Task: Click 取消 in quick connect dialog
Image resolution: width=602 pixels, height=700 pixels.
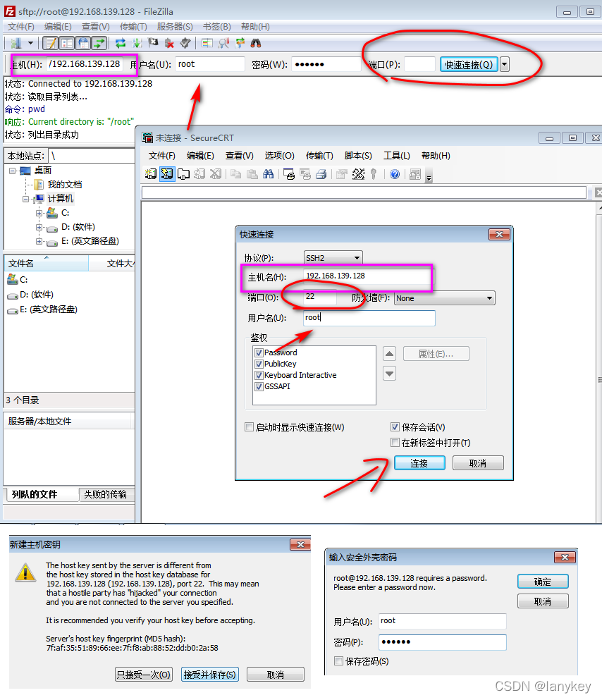Action: pyautogui.click(x=478, y=463)
